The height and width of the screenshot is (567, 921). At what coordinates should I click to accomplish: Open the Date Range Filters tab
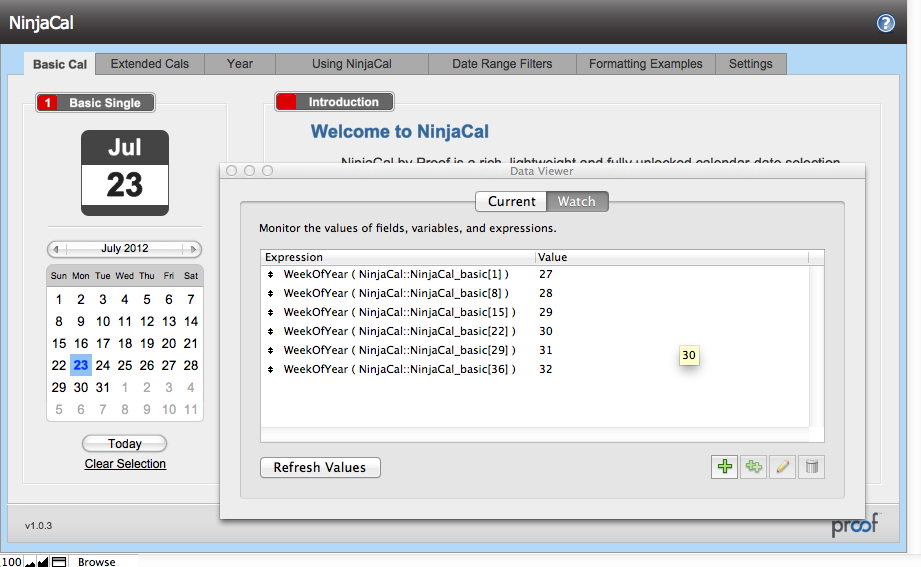[502, 63]
